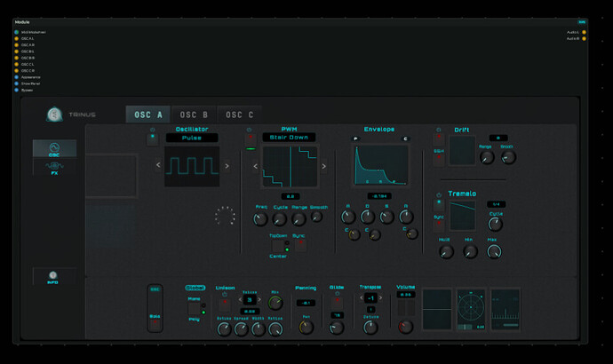Click the Envelope R (release) knob

click(x=406, y=217)
